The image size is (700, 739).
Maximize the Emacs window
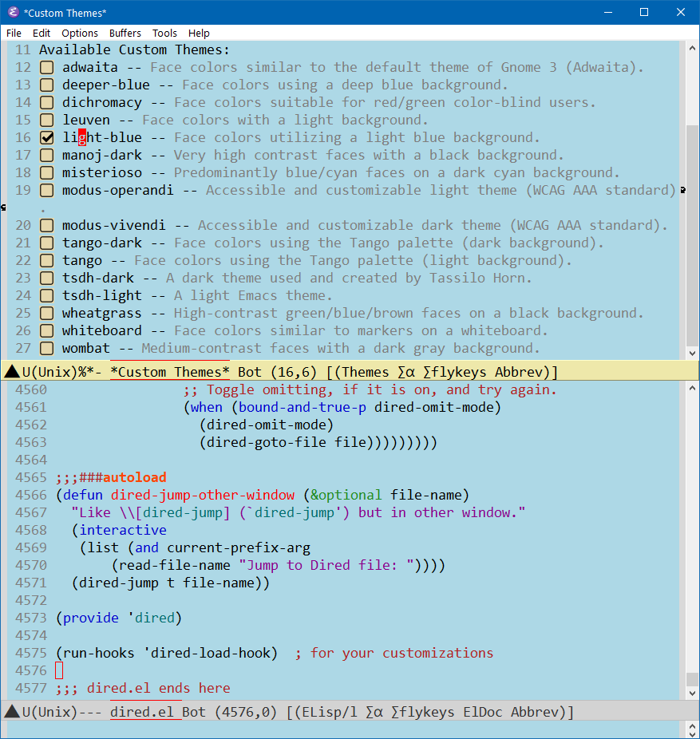[x=644, y=12]
